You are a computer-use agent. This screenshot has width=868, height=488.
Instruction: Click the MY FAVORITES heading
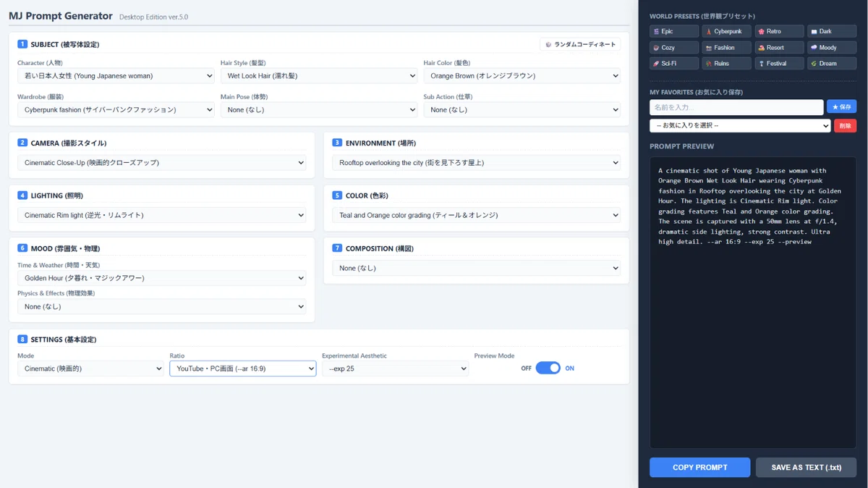coord(697,92)
